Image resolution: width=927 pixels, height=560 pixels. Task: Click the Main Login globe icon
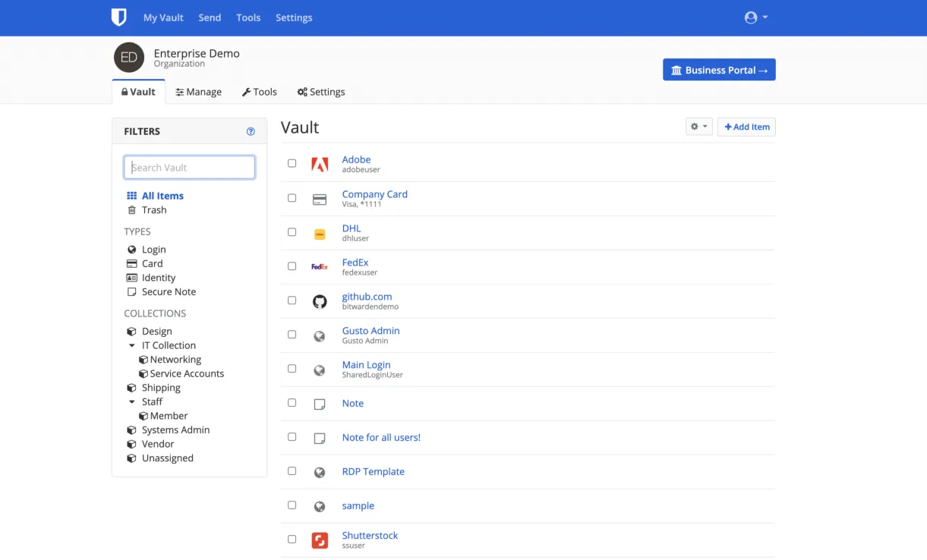[320, 370]
